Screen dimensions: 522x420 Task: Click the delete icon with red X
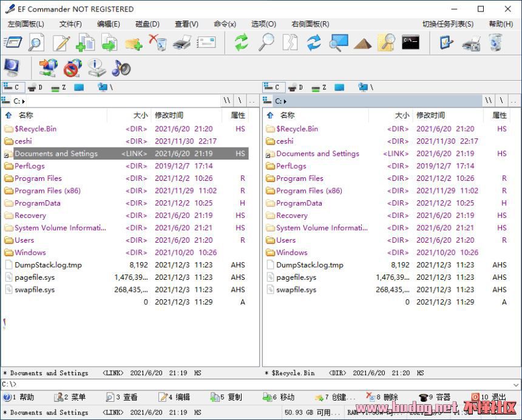point(158,42)
